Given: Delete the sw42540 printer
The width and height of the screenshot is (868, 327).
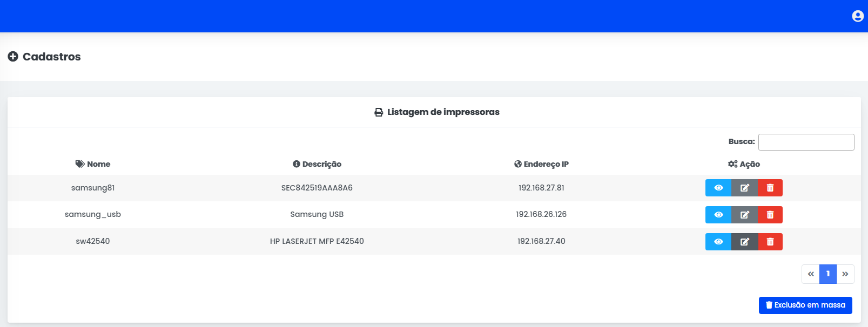Looking at the screenshot, I should 770,242.
